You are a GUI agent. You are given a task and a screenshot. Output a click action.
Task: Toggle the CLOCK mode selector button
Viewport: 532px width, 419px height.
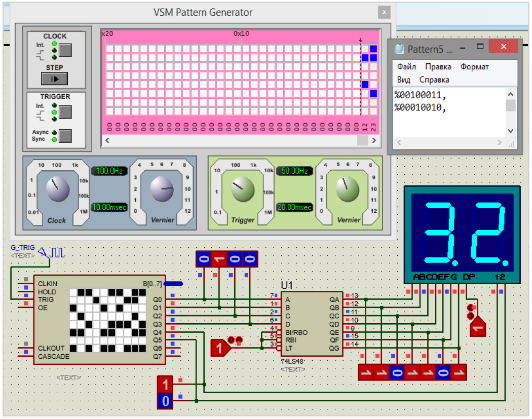coord(65,50)
